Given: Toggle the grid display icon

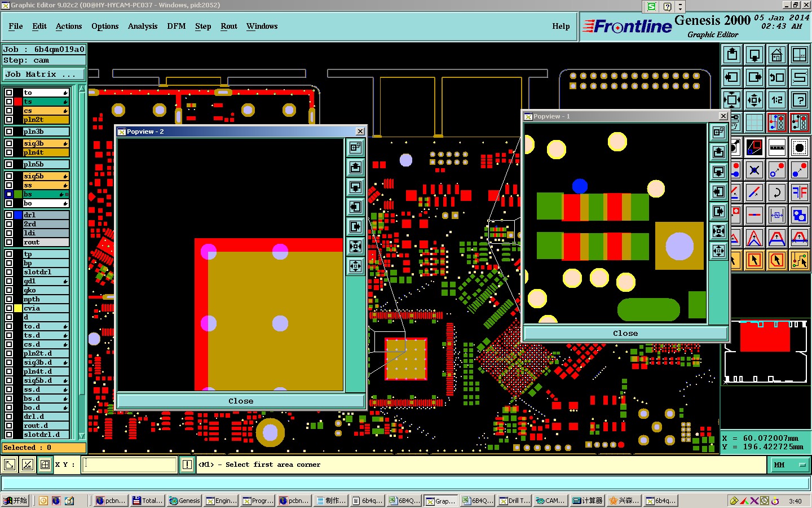Looking at the screenshot, I should coord(754,122).
